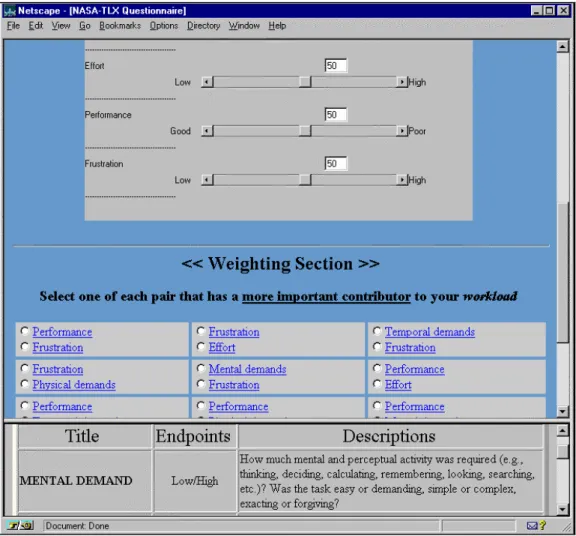Open the Bookmarks menu
The width and height of the screenshot is (576, 536).
[x=120, y=26]
